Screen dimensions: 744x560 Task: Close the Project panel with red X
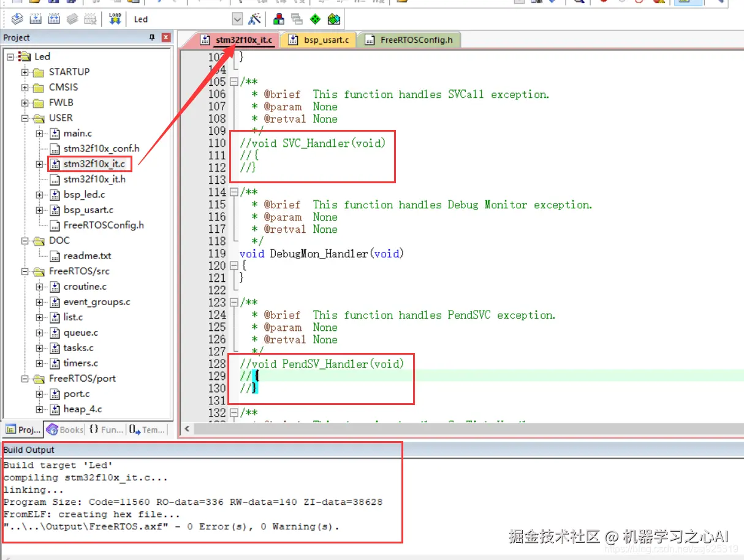(x=166, y=37)
